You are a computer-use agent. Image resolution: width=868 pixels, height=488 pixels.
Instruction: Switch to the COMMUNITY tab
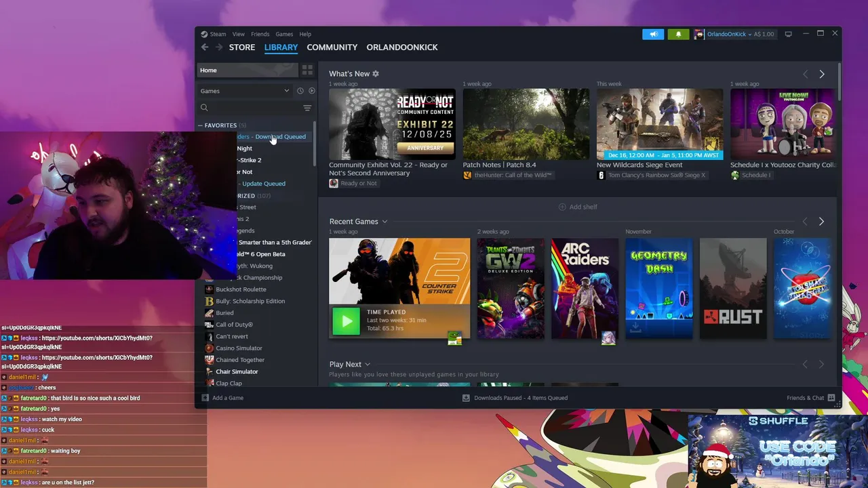(332, 47)
